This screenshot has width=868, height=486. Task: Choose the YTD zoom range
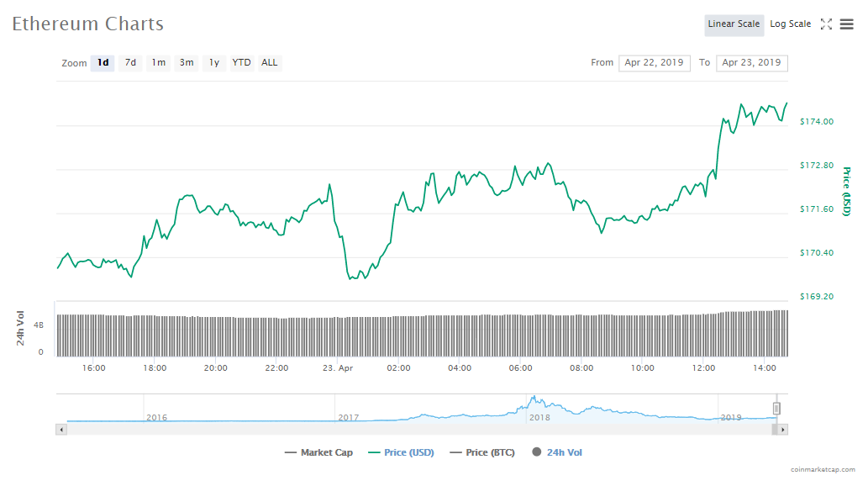click(x=241, y=62)
